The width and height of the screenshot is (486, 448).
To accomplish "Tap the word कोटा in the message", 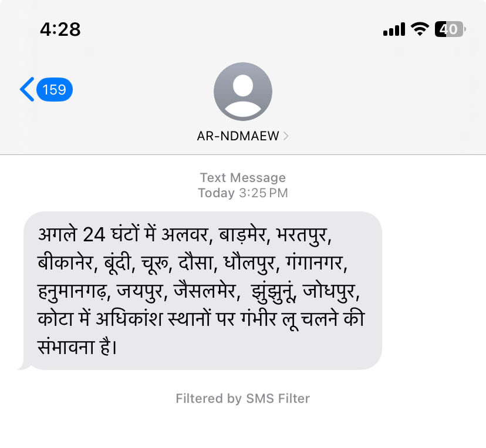I will pyautogui.click(x=56, y=318).
